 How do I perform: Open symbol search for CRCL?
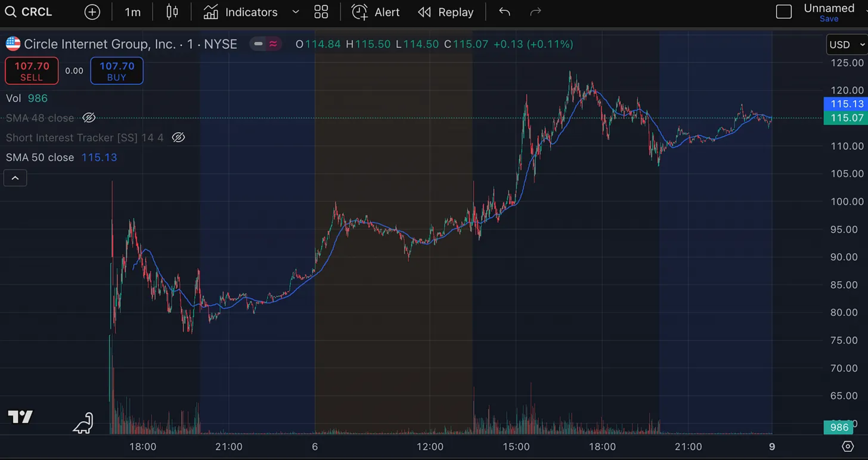[29, 12]
